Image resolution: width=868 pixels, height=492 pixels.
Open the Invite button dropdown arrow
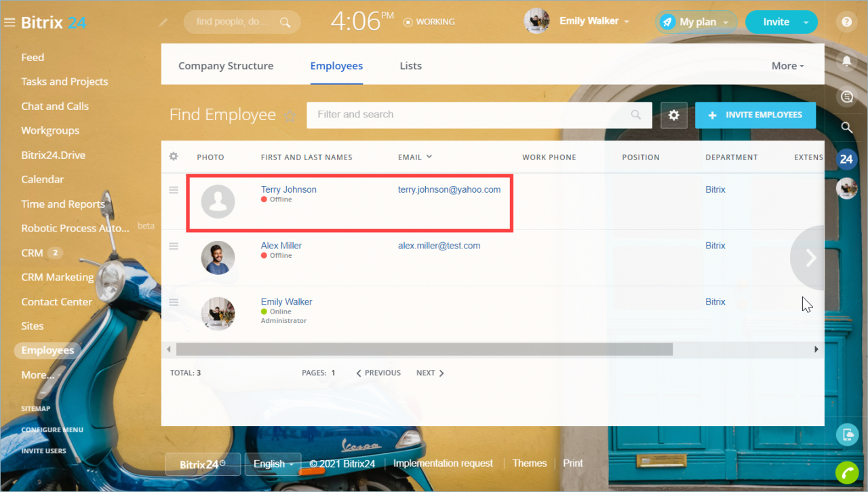tap(806, 22)
